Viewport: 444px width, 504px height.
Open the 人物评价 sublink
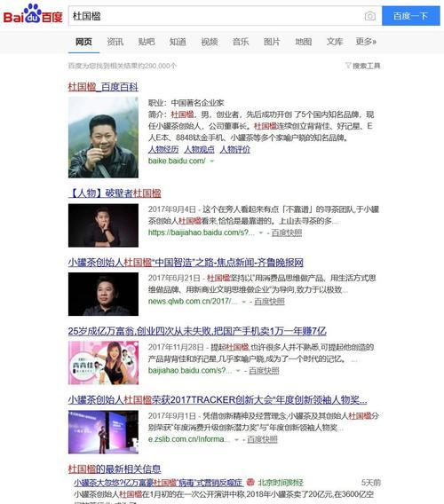click(235, 149)
